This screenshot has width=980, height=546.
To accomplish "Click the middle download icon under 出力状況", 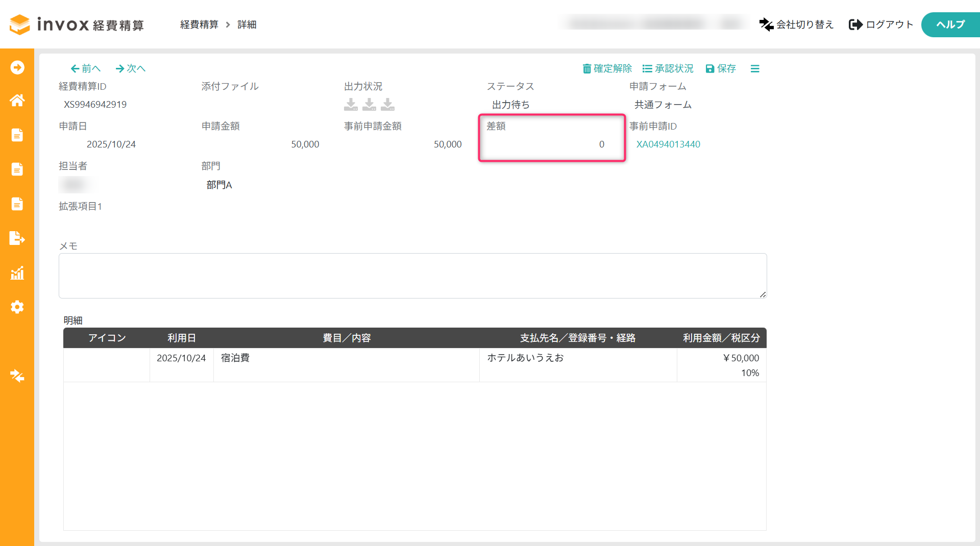I will [369, 105].
